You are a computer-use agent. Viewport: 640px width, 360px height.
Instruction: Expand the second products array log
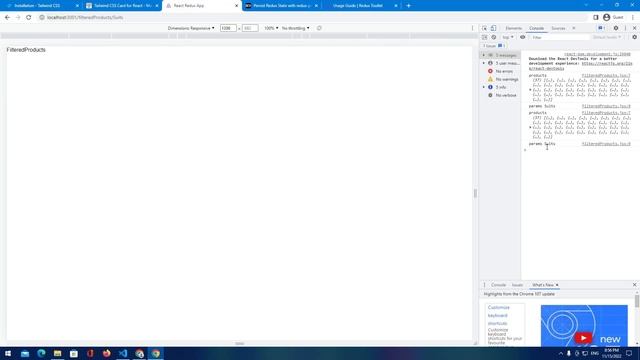click(x=531, y=127)
